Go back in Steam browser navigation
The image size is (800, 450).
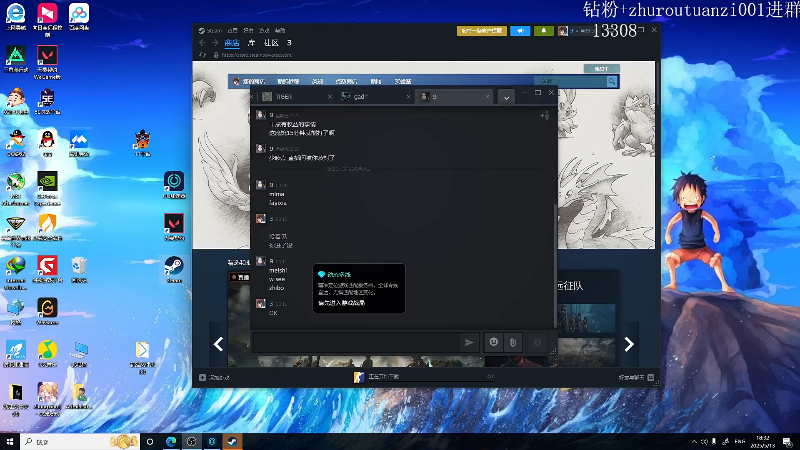pos(203,43)
